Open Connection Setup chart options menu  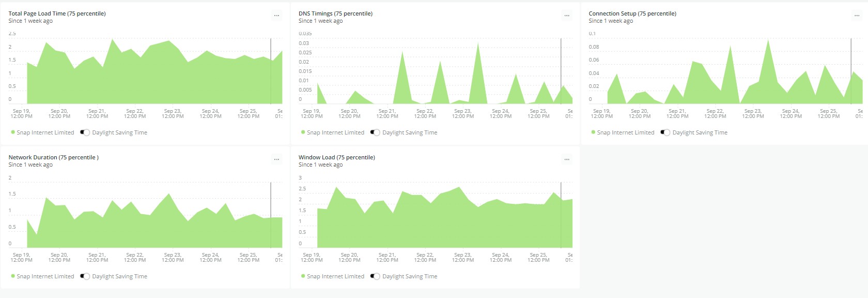coord(857,16)
